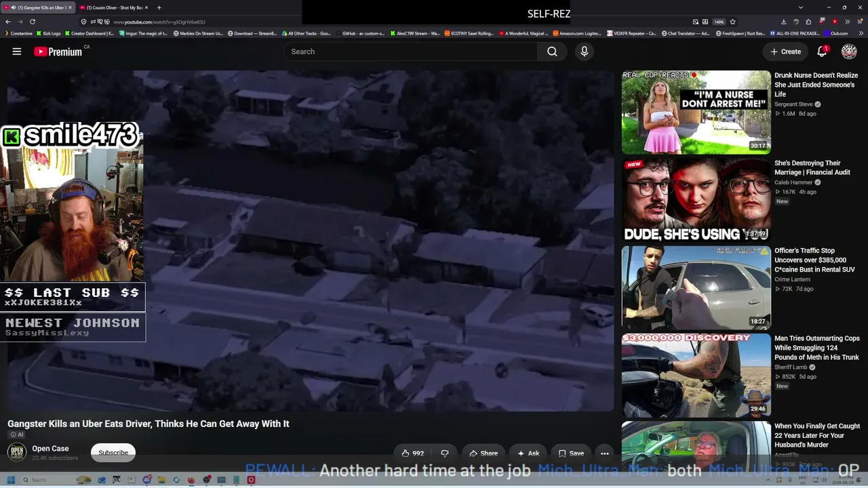Open 'She's Destroying Their Marriage' title
This screenshot has height=488, width=868.
812,167
